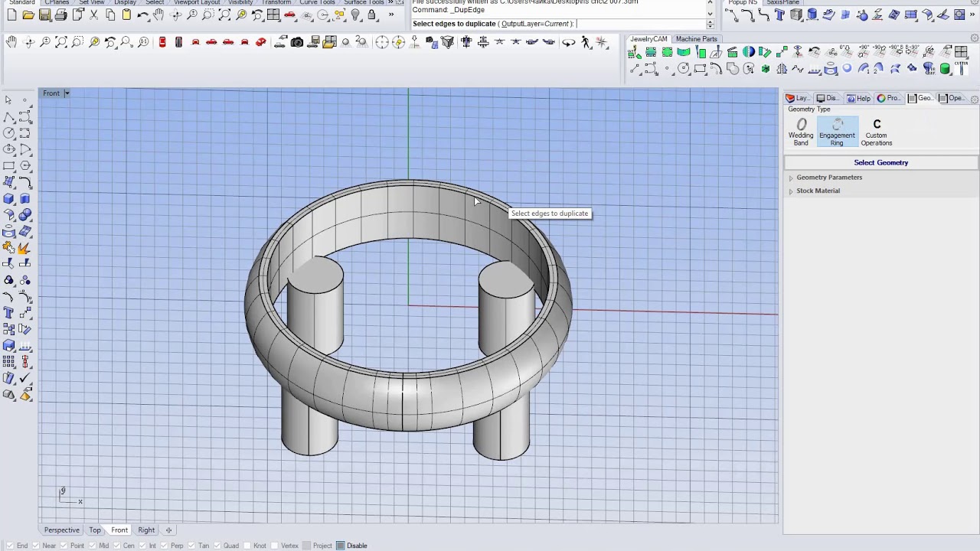Click the Paste clipboard icon

tap(126, 15)
